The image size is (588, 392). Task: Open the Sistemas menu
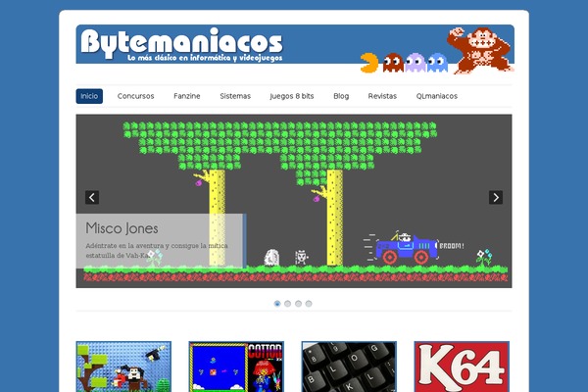[235, 96]
